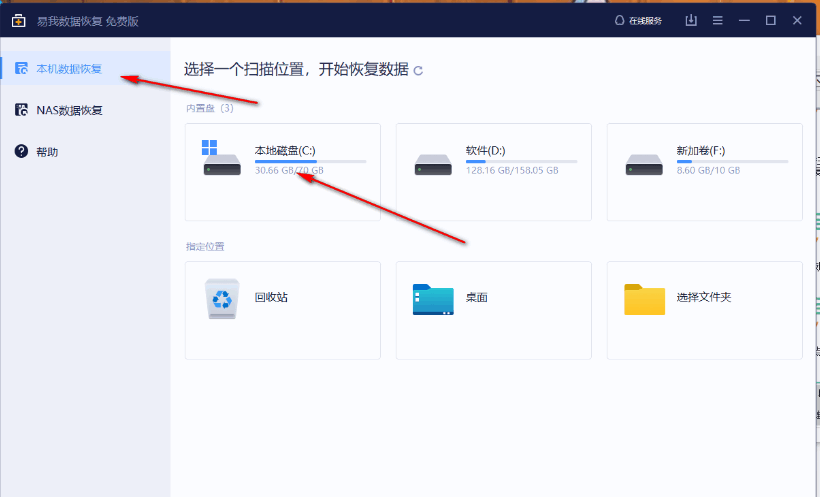Screen dimensions: 820x497
Task: Open 选择文件夹 to pick folder
Action: pyautogui.click(x=704, y=310)
